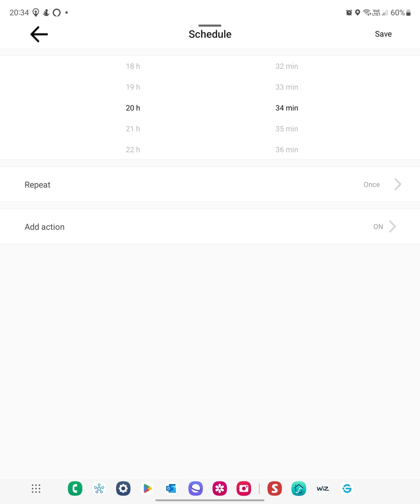
Task: Launch the teal smart home app
Action: 299,489
